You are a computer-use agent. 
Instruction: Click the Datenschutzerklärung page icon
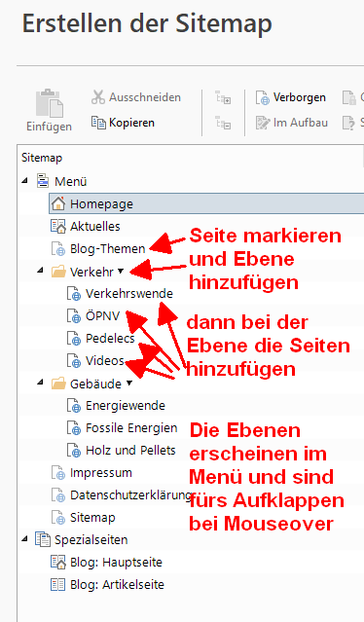tap(57, 495)
